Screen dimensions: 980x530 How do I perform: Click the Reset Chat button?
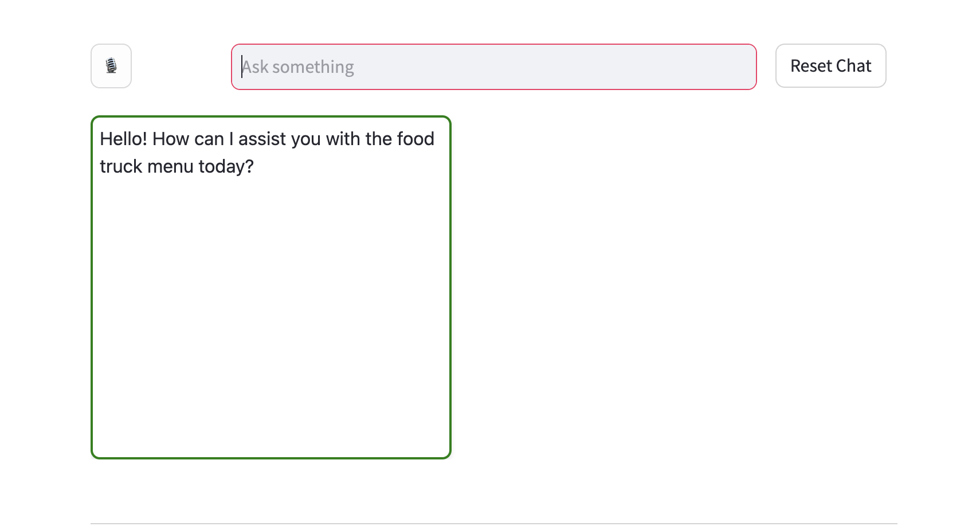[x=830, y=66]
